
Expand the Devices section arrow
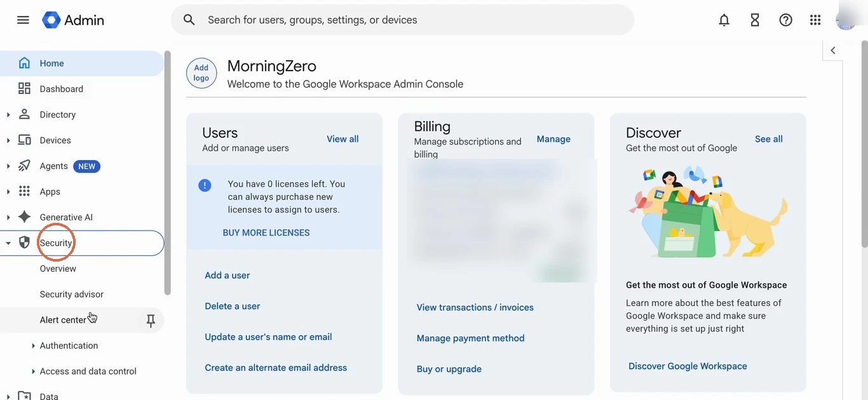(8, 140)
